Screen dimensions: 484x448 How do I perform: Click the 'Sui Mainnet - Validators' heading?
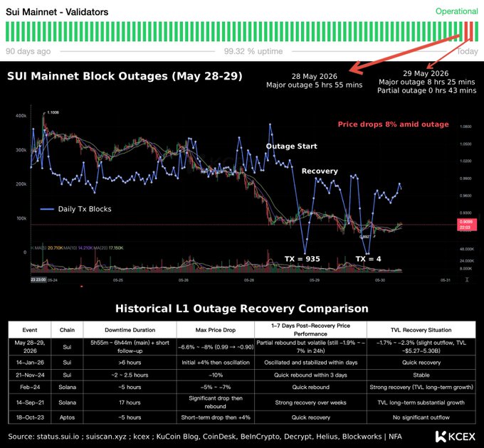(x=57, y=12)
